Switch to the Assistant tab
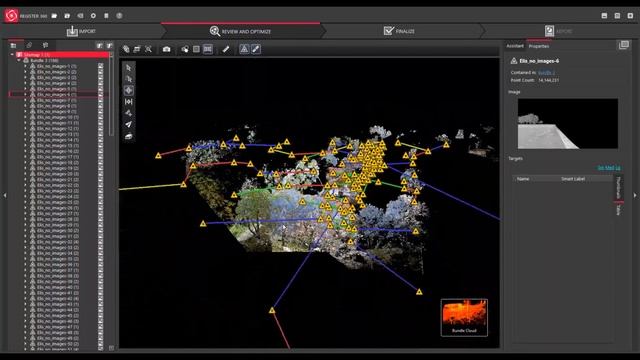Screen dimensions: 640x360 tap(515, 46)
